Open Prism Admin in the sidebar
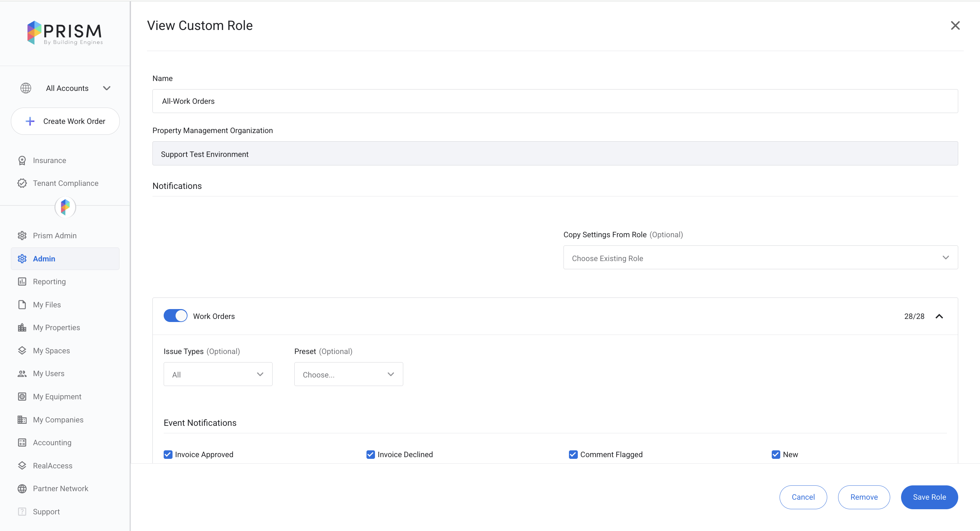 (x=55, y=236)
